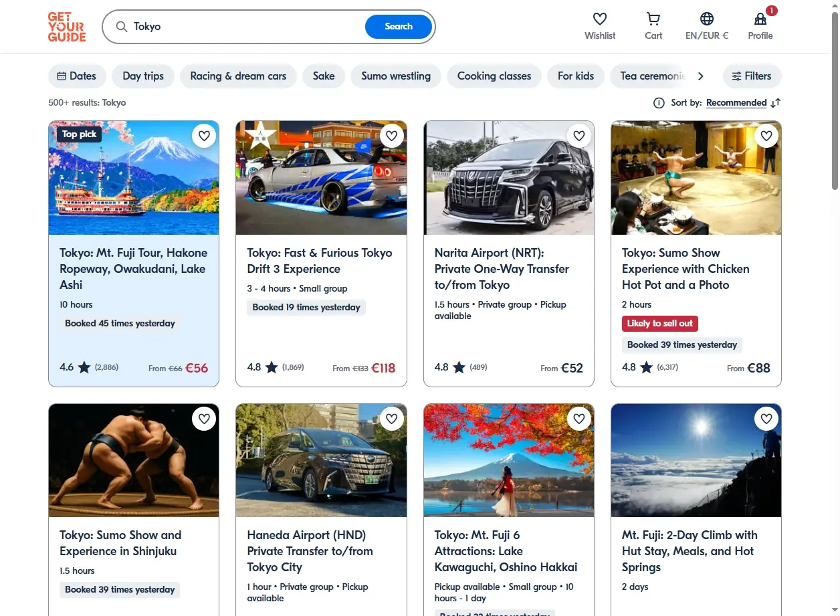Click the Top pick badge
The image size is (840, 616).
[79, 134]
